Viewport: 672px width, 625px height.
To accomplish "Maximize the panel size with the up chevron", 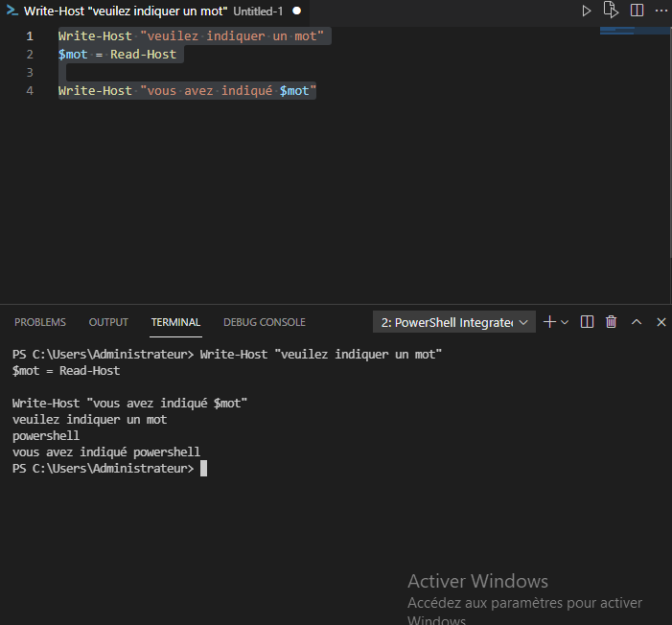I will point(637,322).
